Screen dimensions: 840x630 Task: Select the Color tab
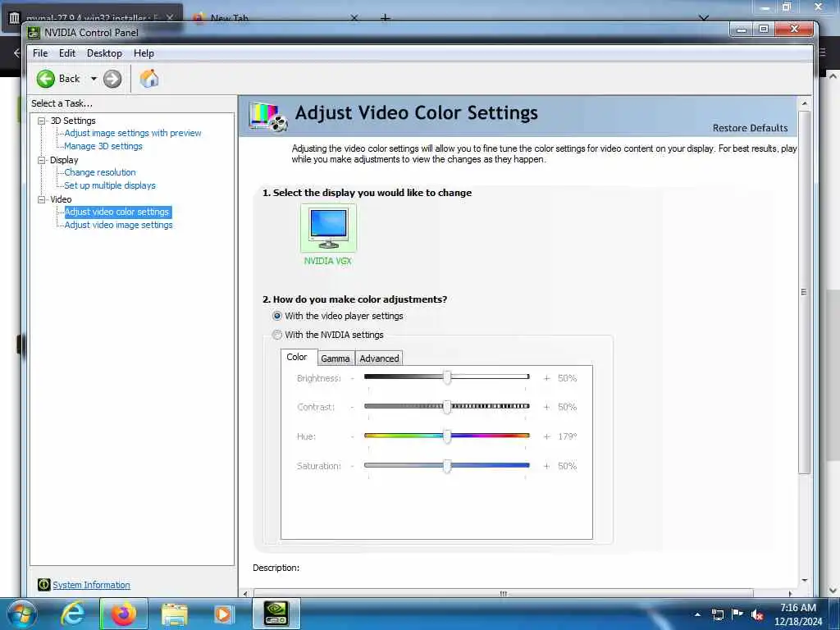coord(297,358)
